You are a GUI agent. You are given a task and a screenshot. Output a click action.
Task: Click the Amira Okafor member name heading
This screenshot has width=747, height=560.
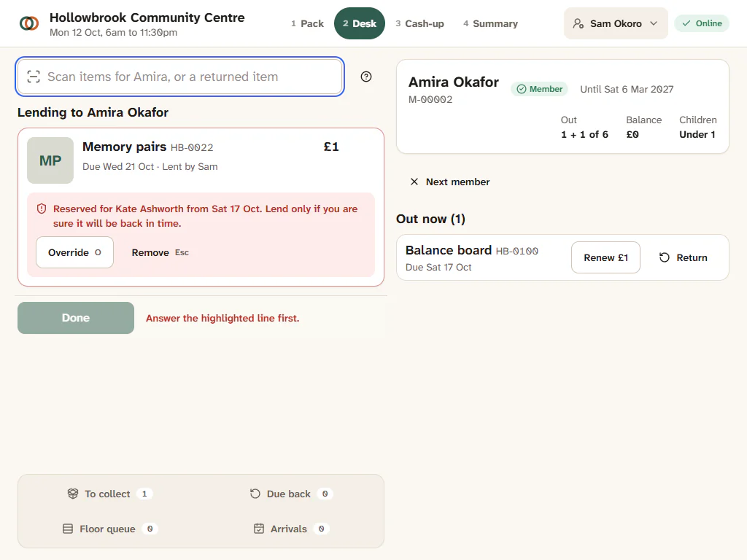[454, 82]
